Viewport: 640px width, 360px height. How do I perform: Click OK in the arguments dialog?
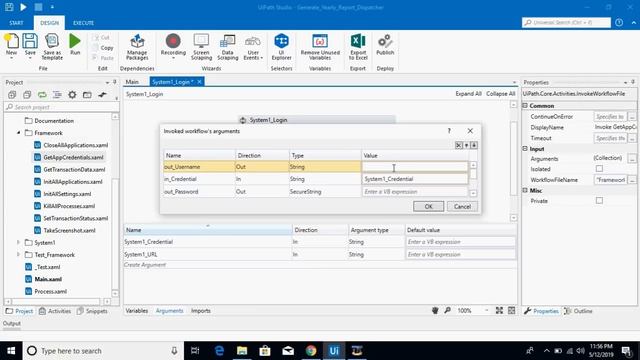point(428,206)
